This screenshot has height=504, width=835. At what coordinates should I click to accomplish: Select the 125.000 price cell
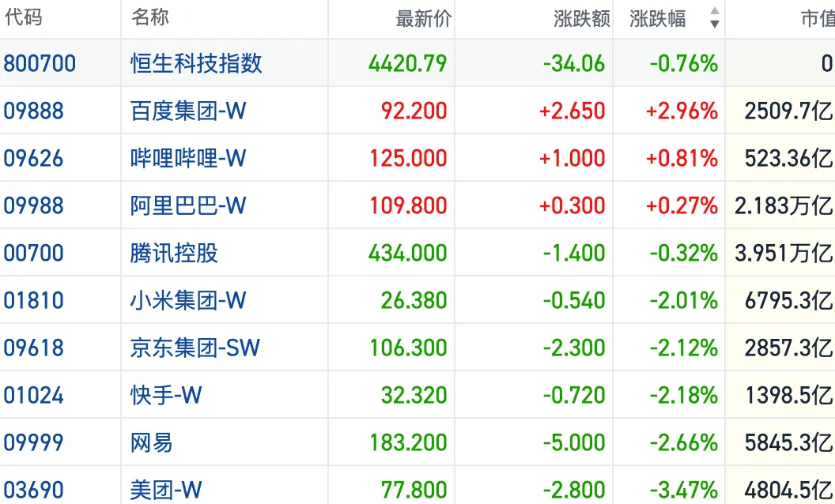pyautogui.click(x=409, y=159)
